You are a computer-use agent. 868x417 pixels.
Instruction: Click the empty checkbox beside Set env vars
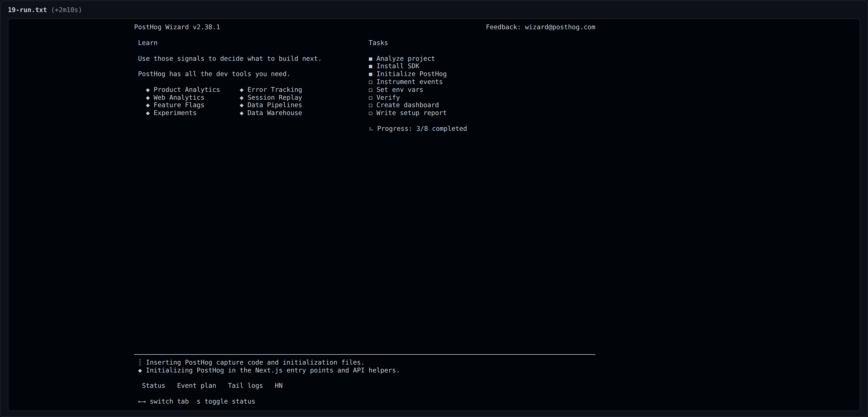[x=371, y=90]
